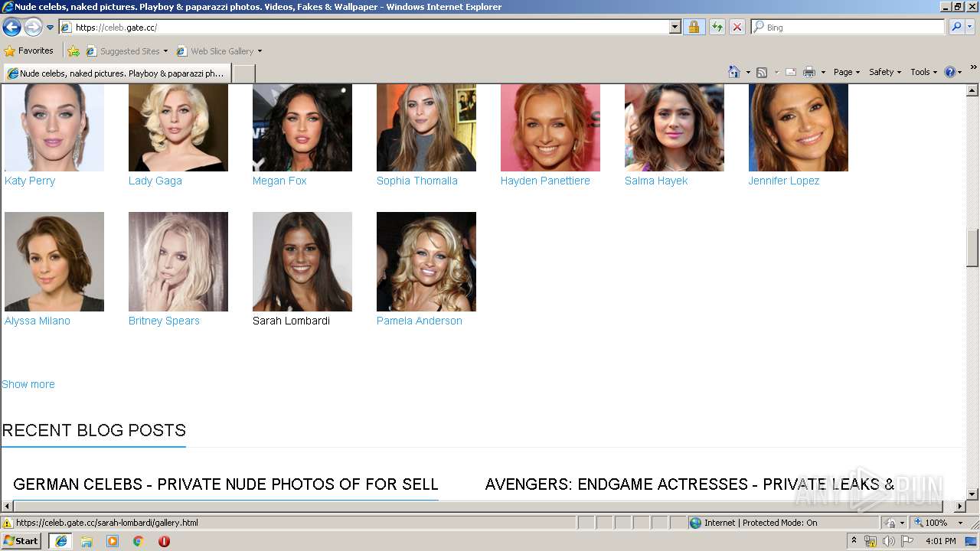
Task: Stop loading with the red X icon
Action: (x=737, y=27)
